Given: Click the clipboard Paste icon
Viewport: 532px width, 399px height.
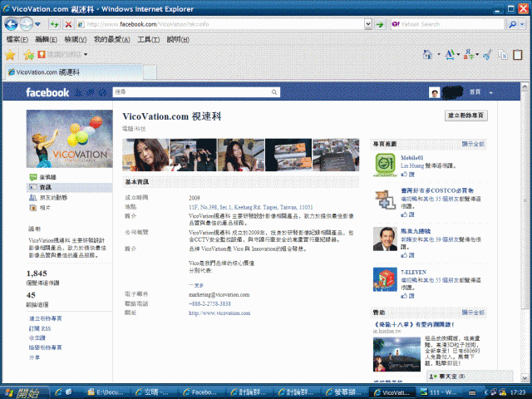Looking at the screenshot, I should coord(518,54).
